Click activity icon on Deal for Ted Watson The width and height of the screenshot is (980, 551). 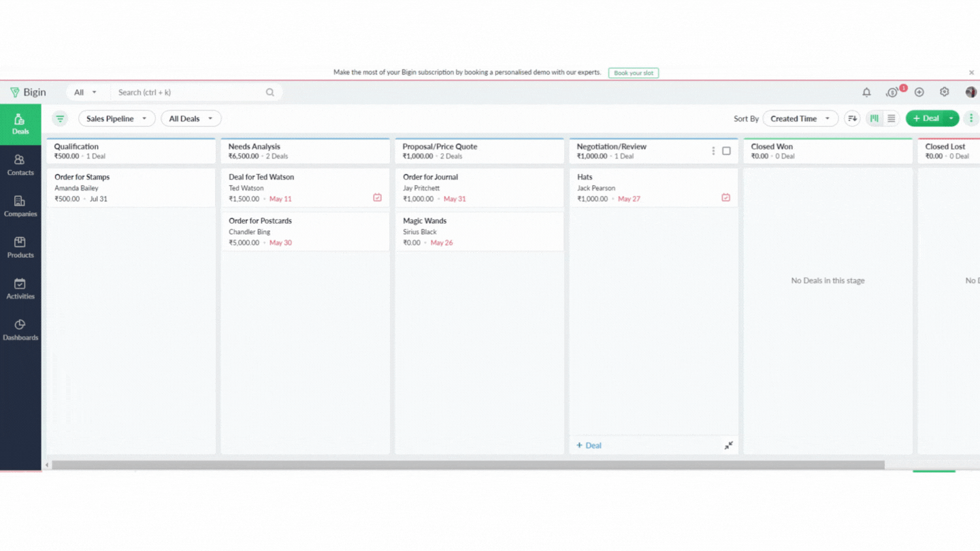pyautogui.click(x=377, y=198)
